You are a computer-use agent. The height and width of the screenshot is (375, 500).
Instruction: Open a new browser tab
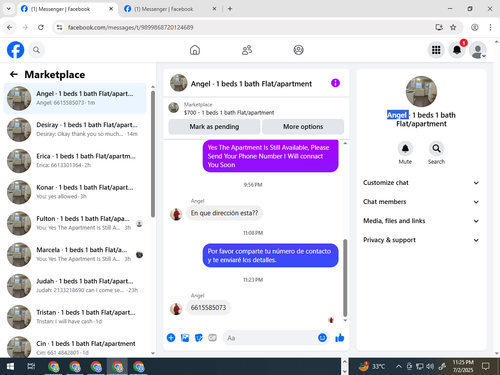coord(230,9)
